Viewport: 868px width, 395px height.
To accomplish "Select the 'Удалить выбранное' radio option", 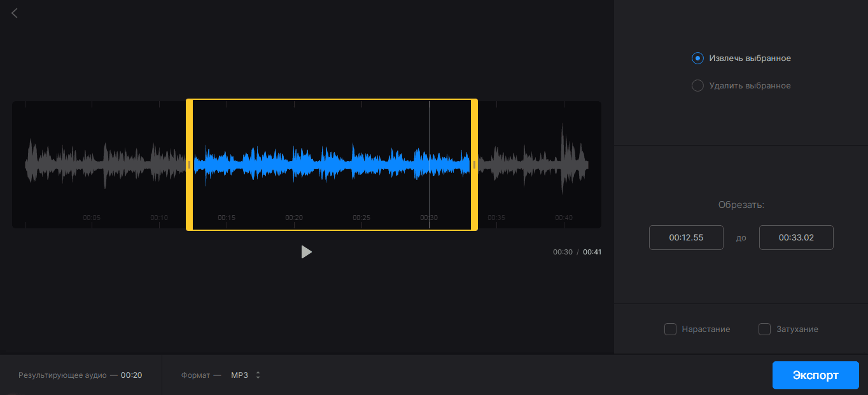I will pyautogui.click(x=697, y=86).
